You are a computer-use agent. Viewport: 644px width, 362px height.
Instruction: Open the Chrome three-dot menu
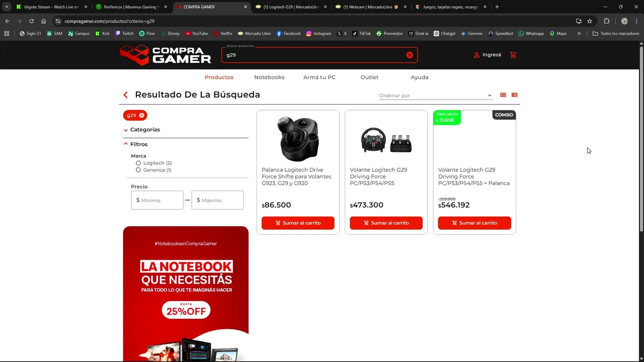pyautogui.click(x=636, y=21)
